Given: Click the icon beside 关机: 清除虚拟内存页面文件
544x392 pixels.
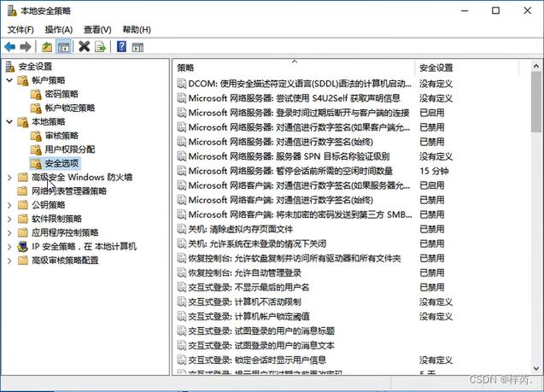Looking at the screenshot, I should click(x=181, y=229).
